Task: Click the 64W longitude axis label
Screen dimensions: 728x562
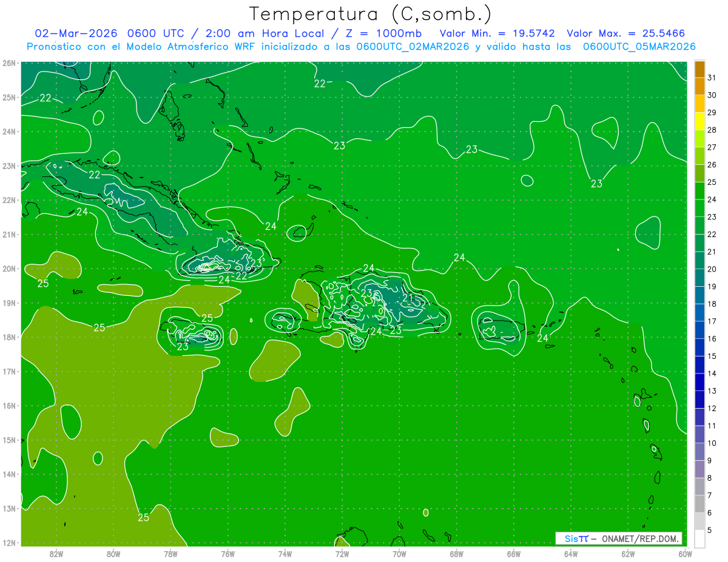Action: 571,554
